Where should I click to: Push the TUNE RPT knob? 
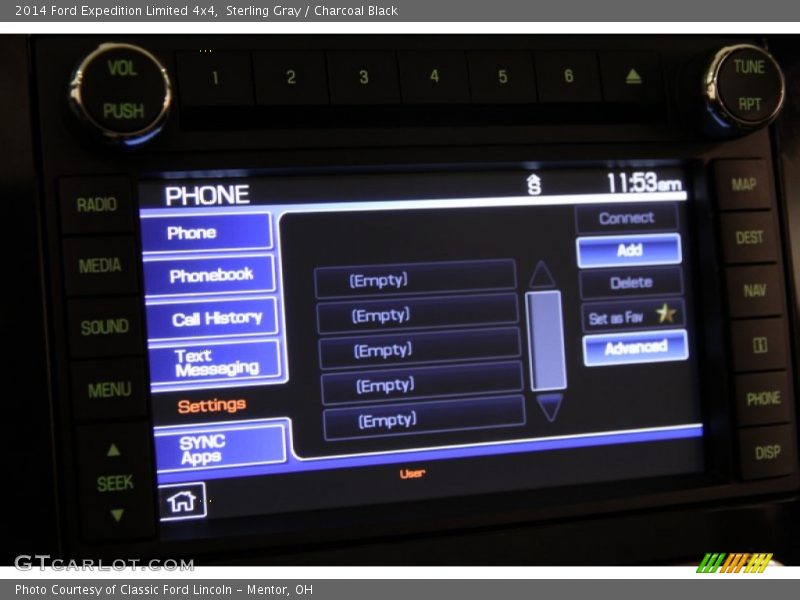pyautogui.click(x=747, y=86)
